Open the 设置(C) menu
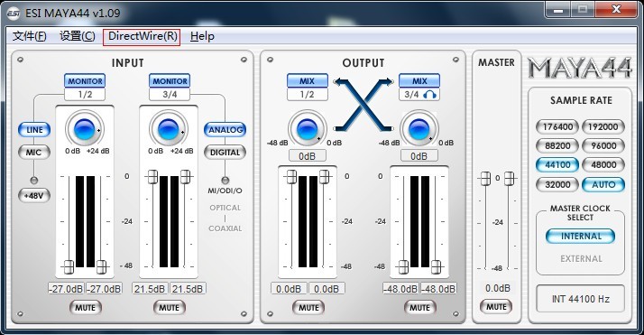Screen dimensions: 644x335 78,37
